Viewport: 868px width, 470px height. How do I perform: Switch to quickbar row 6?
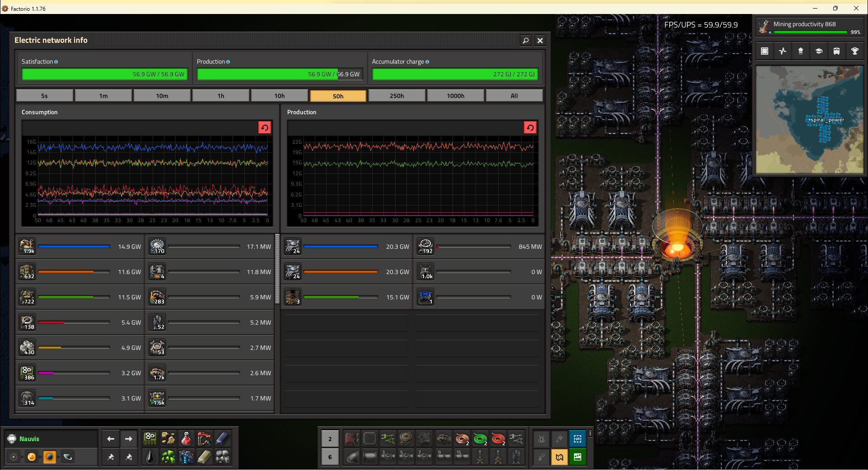(330, 457)
